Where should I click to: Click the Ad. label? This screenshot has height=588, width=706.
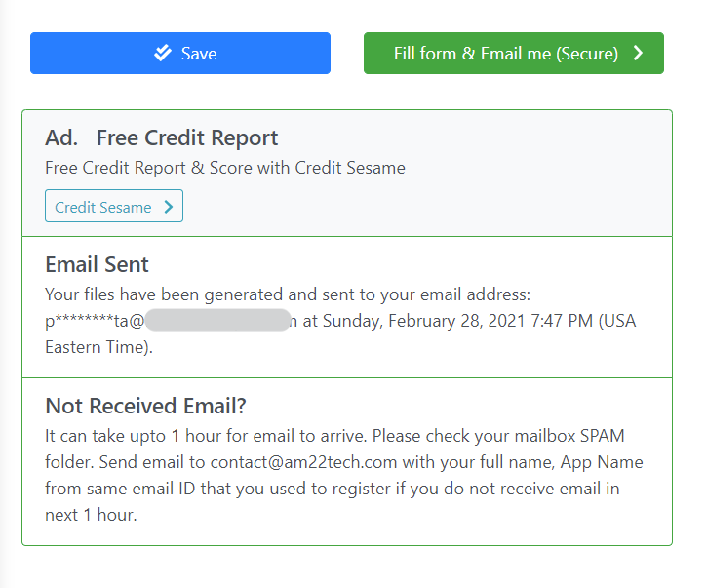click(61, 137)
